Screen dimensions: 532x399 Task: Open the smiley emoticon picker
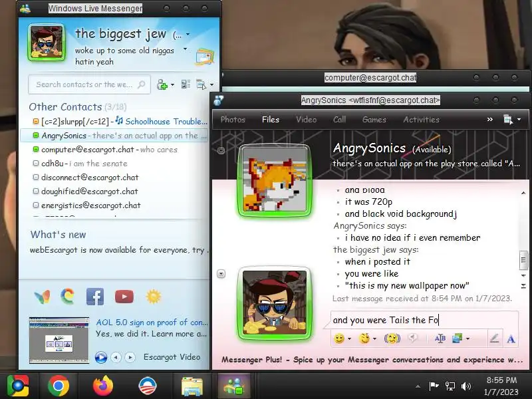tap(339, 338)
